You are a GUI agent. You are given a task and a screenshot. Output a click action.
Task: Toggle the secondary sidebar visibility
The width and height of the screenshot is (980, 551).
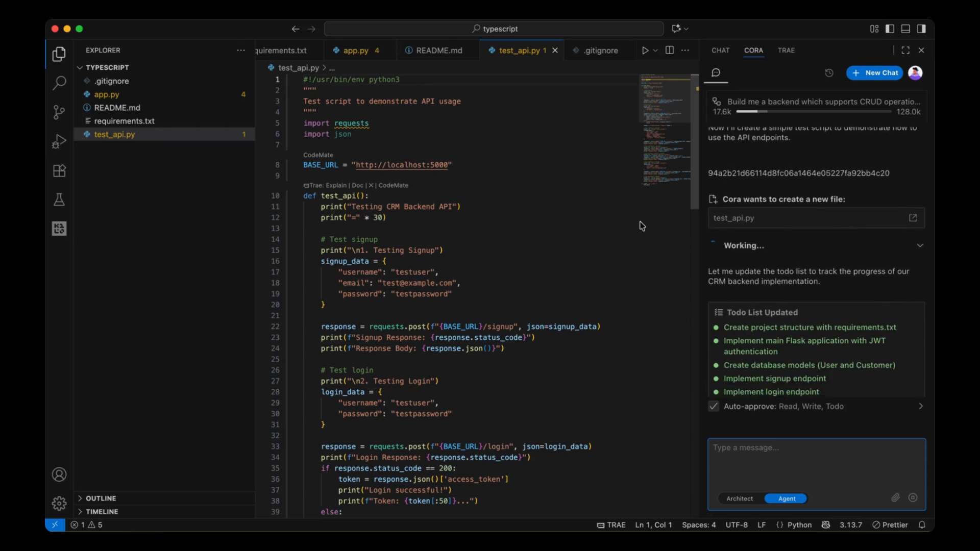(922, 29)
